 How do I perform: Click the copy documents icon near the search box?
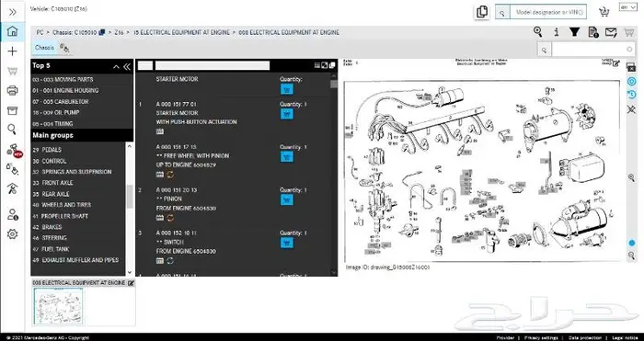[x=482, y=12]
